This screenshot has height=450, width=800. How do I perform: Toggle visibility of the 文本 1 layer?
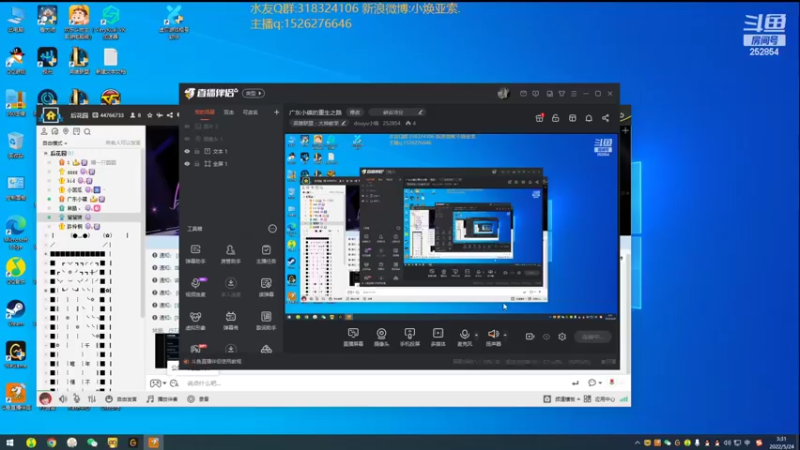pyautogui.click(x=187, y=152)
